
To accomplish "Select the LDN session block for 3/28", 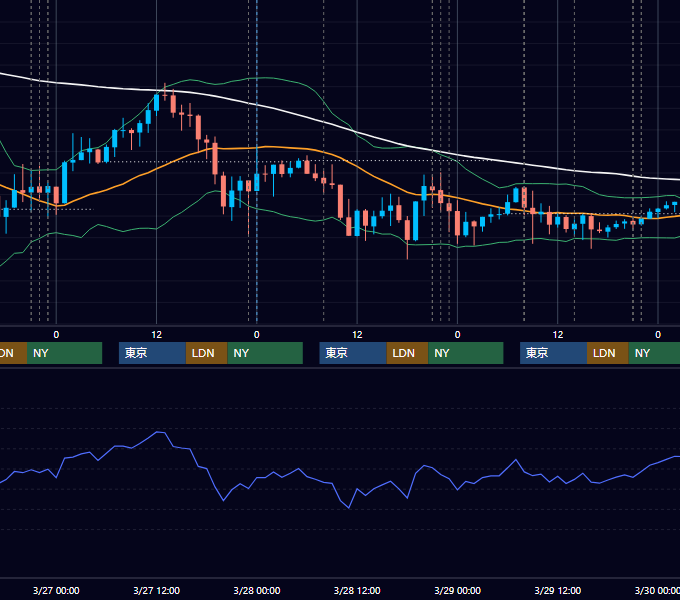I will (x=407, y=353).
